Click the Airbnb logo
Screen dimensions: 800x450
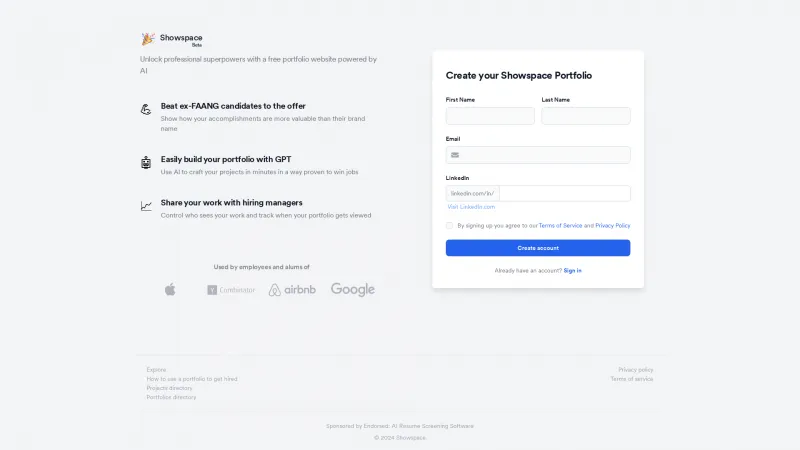coord(292,290)
